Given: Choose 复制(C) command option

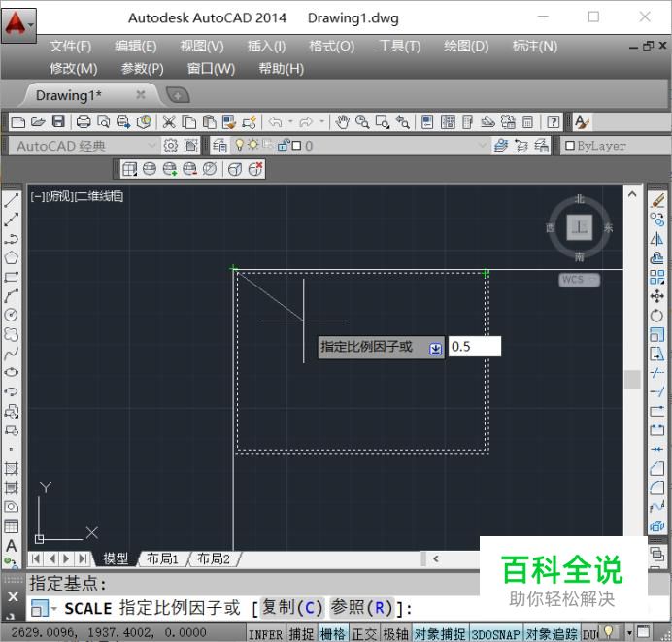Looking at the screenshot, I should (292, 608).
